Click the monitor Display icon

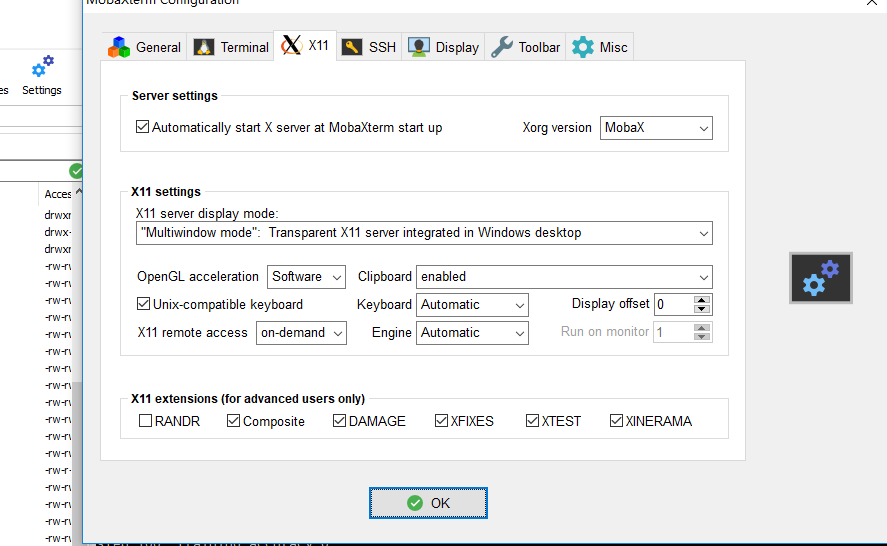(419, 47)
